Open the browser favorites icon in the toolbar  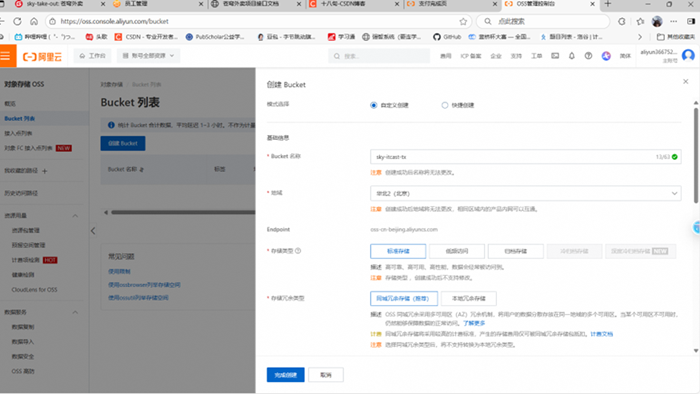tap(640, 21)
